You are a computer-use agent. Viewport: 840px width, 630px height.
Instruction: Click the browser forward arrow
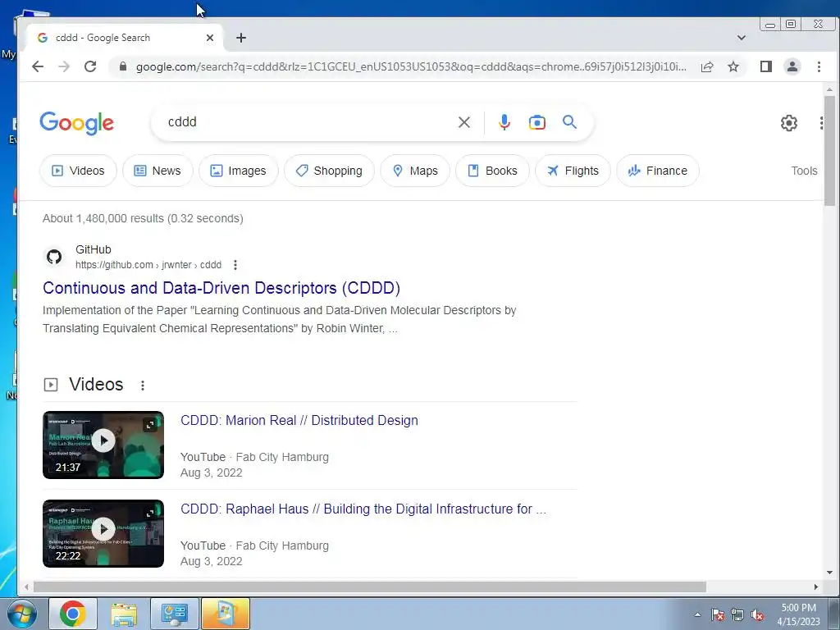pyautogui.click(x=64, y=66)
